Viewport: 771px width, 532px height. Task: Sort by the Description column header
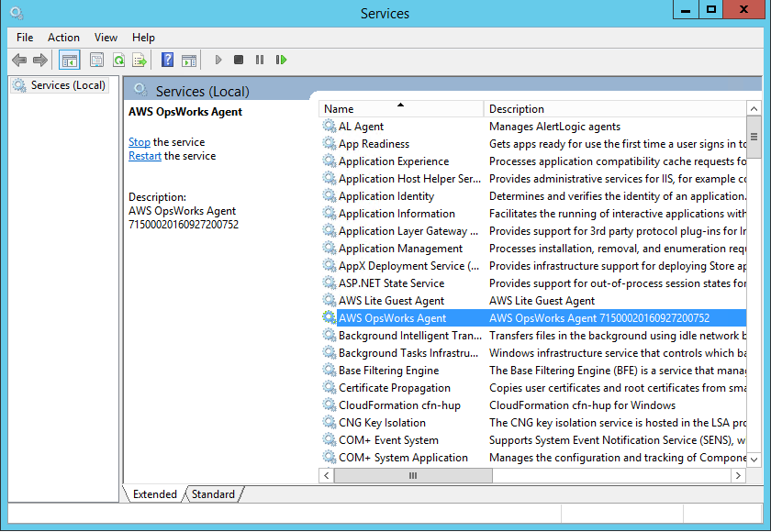(615, 108)
